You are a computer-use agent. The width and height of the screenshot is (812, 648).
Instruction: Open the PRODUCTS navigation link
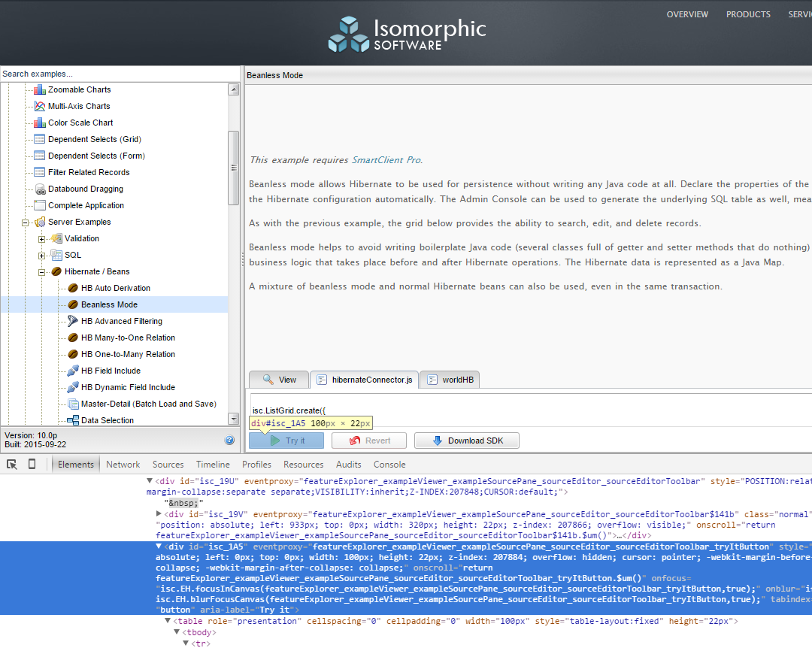tap(748, 14)
